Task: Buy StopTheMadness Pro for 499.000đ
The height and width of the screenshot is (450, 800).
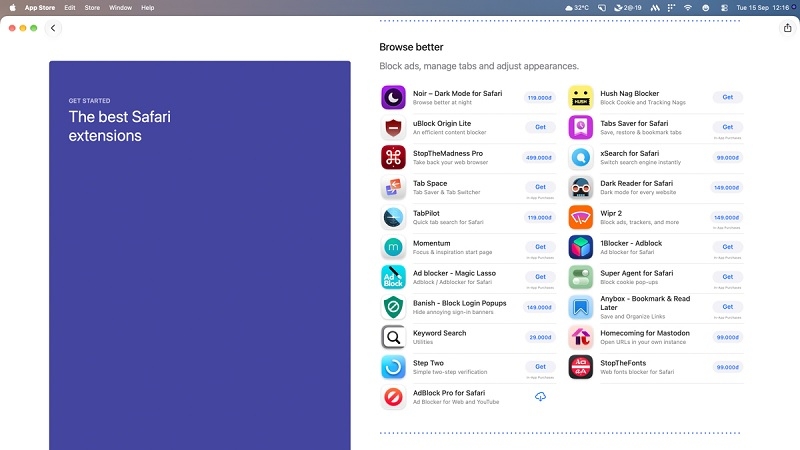Action: (539, 158)
